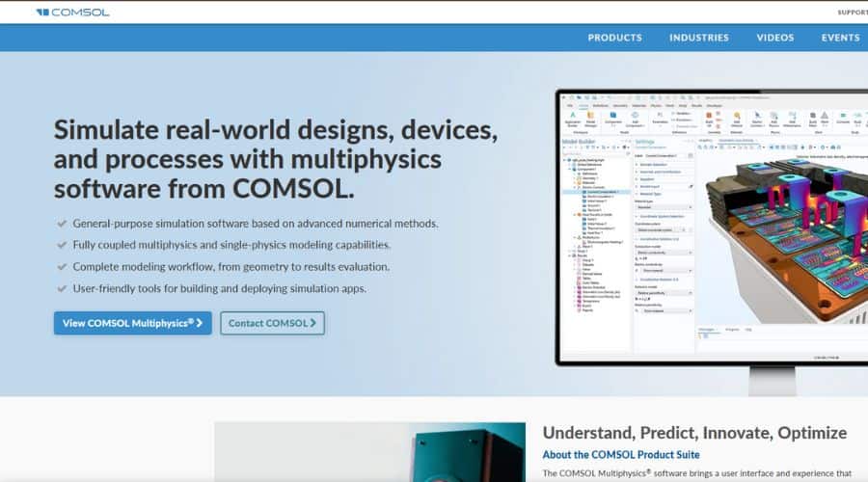Click 'Fully coupled multiphysics' bullet text
Screen dimensions: 868x482
pos(231,245)
